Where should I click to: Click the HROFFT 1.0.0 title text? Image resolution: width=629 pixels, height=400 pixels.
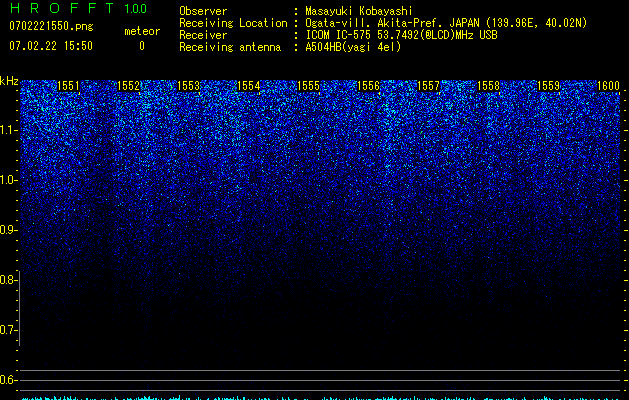78,8
